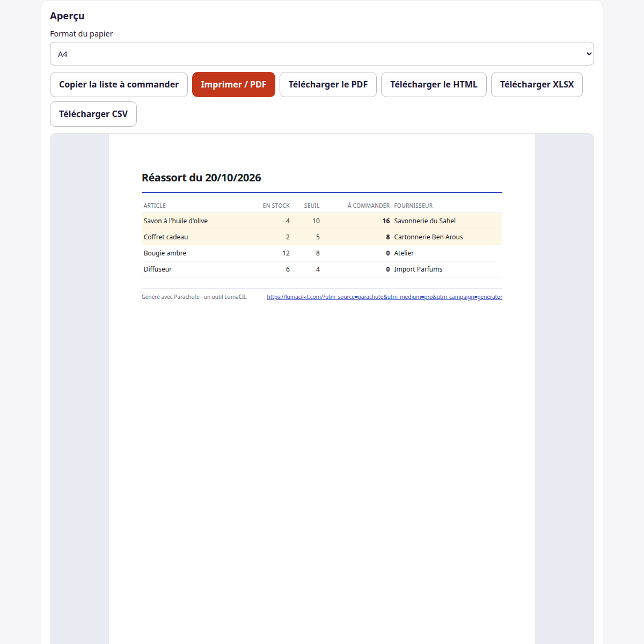
Task: Click Généré avec Parachute footer text
Action: (x=194, y=297)
